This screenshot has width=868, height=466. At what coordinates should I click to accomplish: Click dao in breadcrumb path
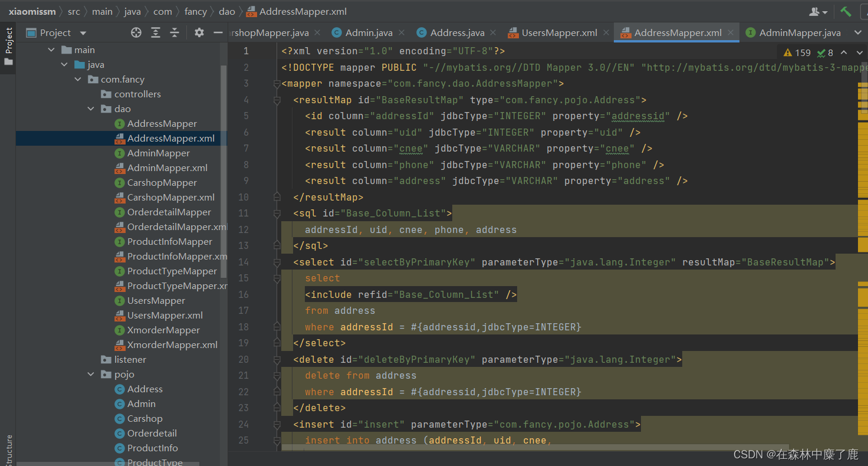click(227, 12)
